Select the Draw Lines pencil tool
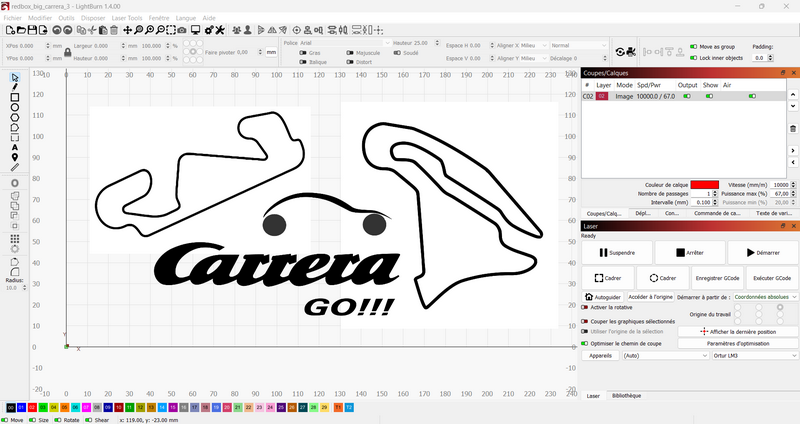This screenshot has width=800, height=424. click(x=15, y=87)
